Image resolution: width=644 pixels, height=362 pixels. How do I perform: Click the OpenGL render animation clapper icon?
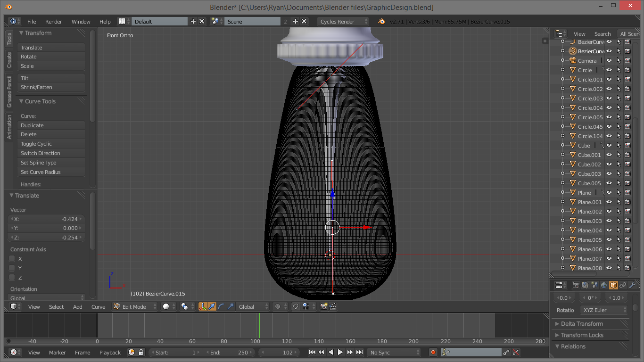tap(332, 306)
